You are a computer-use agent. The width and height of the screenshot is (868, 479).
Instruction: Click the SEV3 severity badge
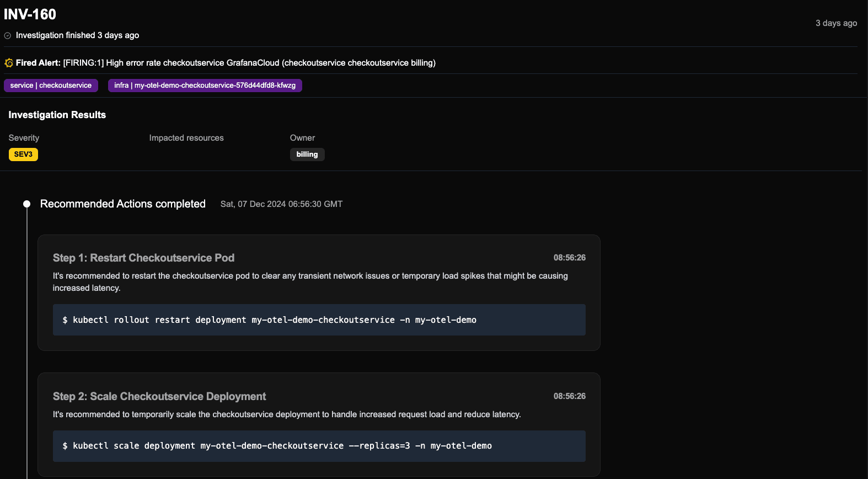[x=23, y=155]
